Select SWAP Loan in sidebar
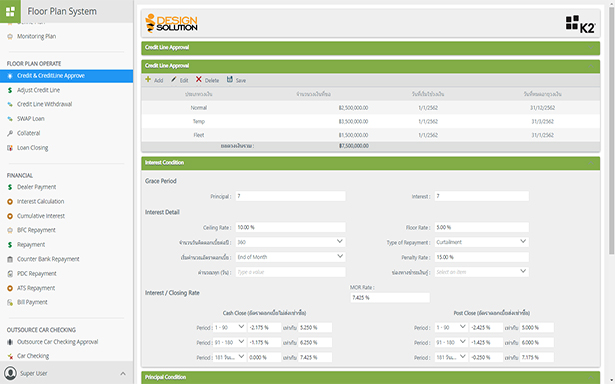The width and height of the screenshot is (615, 384). click(31, 119)
